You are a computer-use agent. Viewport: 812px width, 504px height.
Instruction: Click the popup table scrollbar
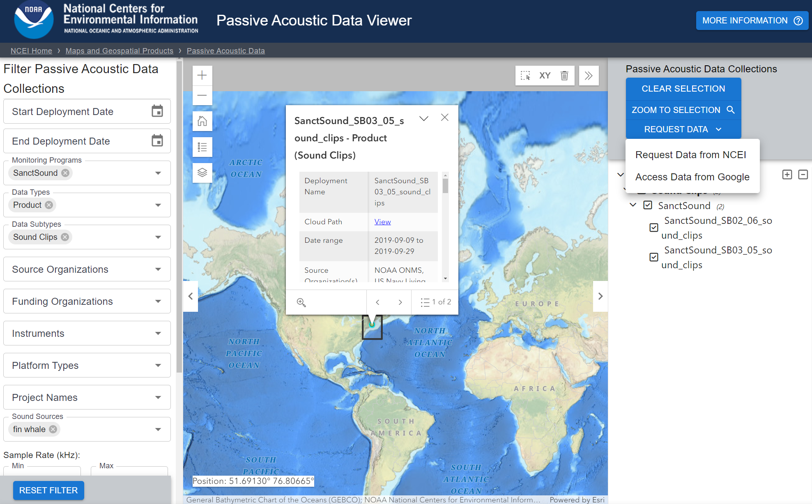pos(445,186)
